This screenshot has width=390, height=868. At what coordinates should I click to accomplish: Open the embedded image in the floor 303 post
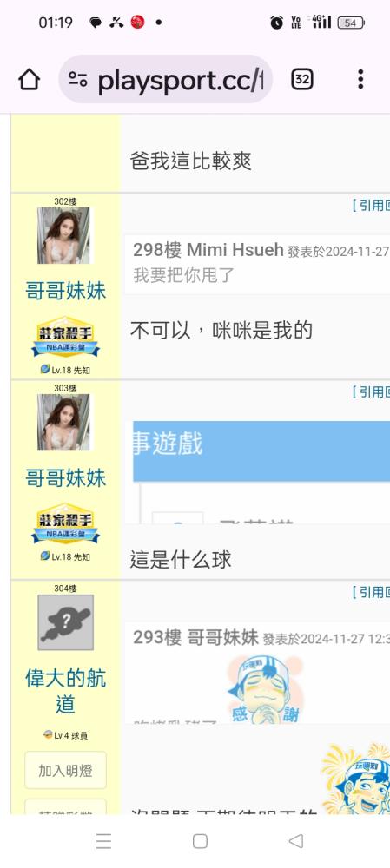pos(258,472)
